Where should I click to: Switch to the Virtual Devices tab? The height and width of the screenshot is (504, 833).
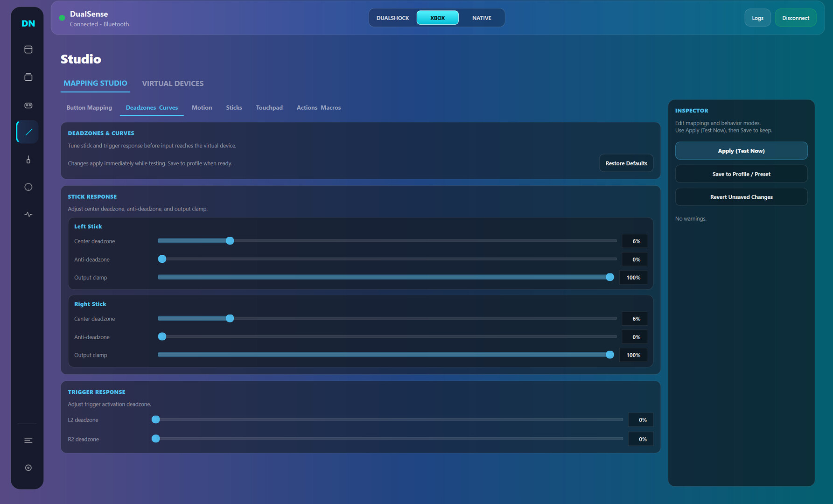[173, 84]
